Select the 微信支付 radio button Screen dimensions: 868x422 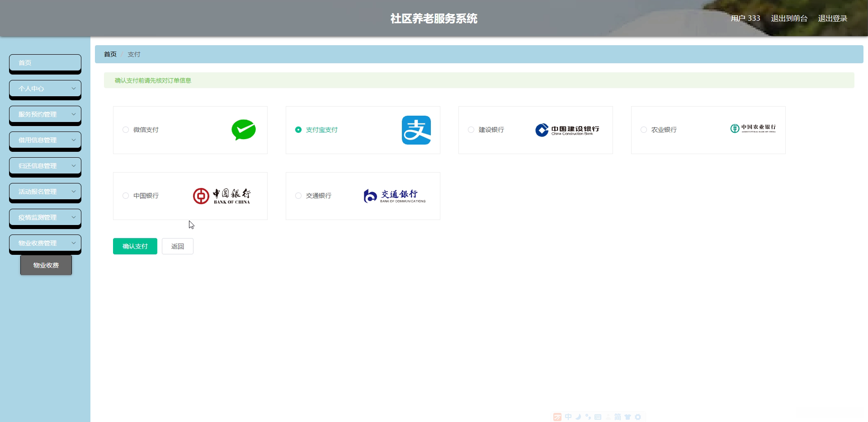click(x=125, y=130)
